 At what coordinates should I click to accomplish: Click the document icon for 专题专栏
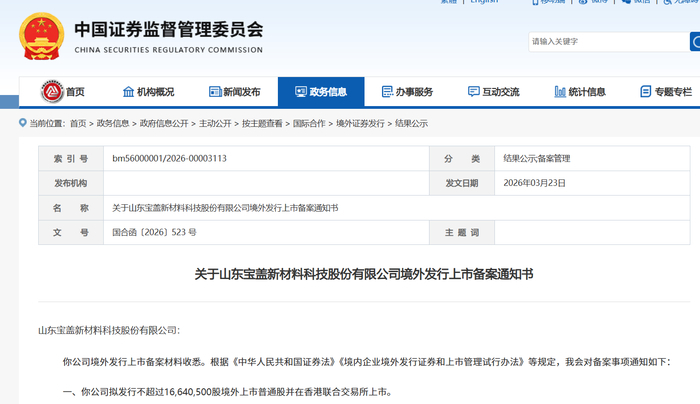coord(646,92)
